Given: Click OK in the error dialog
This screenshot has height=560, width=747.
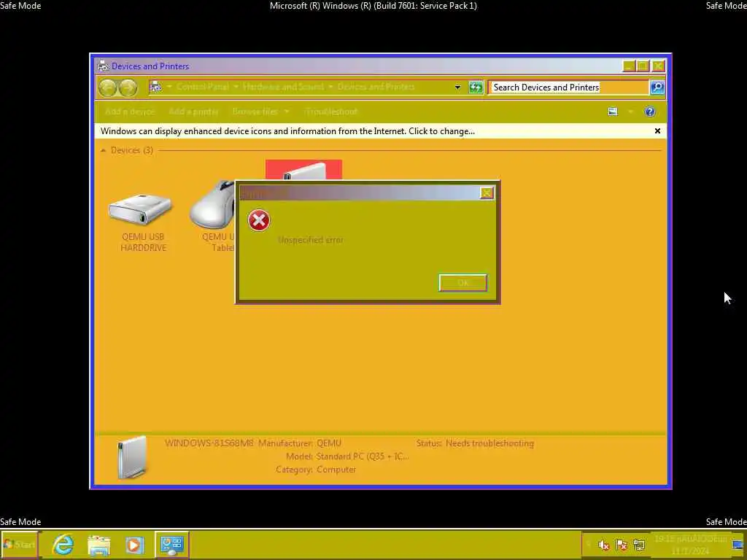Looking at the screenshot, I should click(462, 282).
